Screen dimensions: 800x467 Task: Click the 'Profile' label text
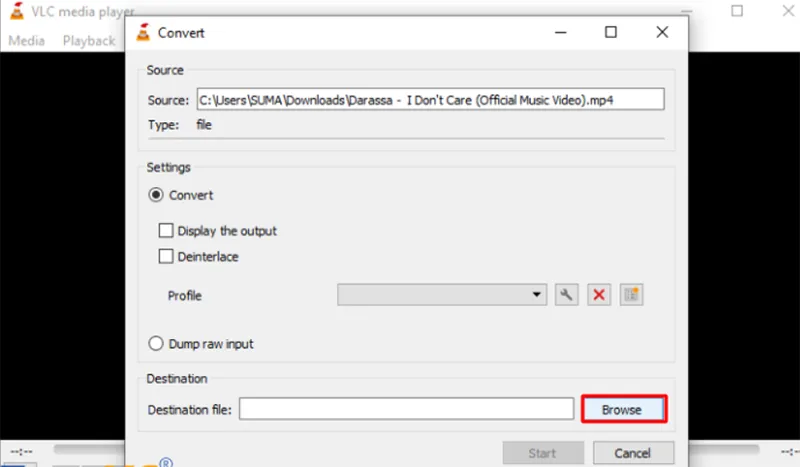pos(185,296)
